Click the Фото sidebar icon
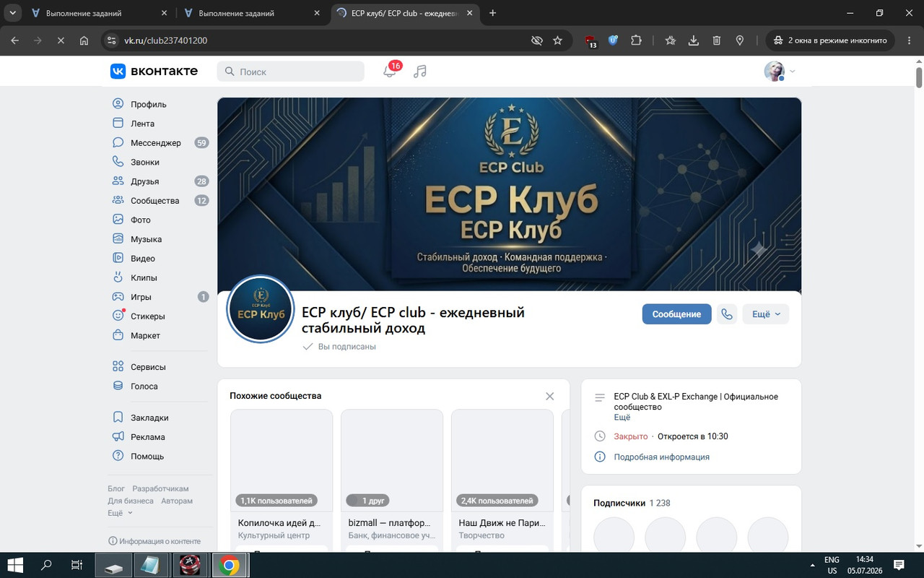The height and width of the screenshot is (578, 924). pos(118,220)
